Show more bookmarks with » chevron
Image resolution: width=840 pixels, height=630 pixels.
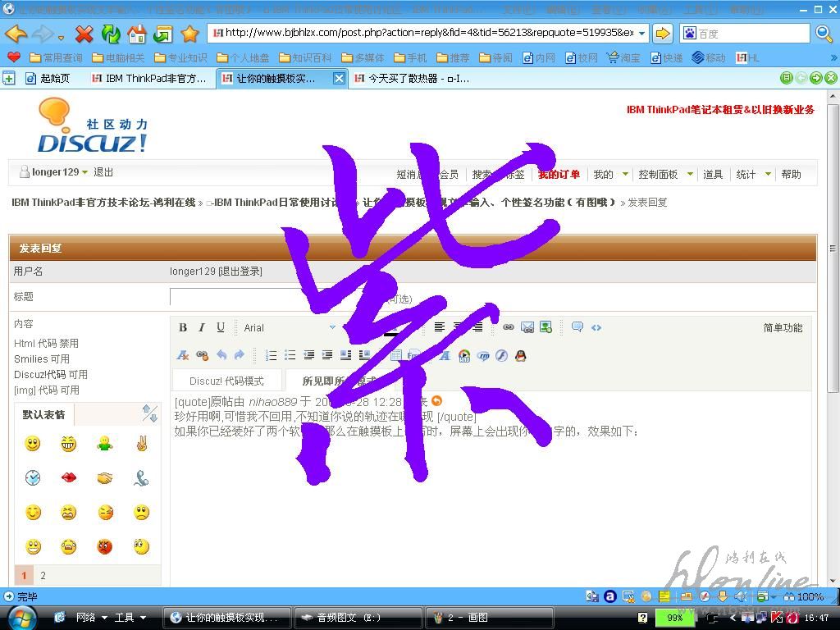point(833,57)
